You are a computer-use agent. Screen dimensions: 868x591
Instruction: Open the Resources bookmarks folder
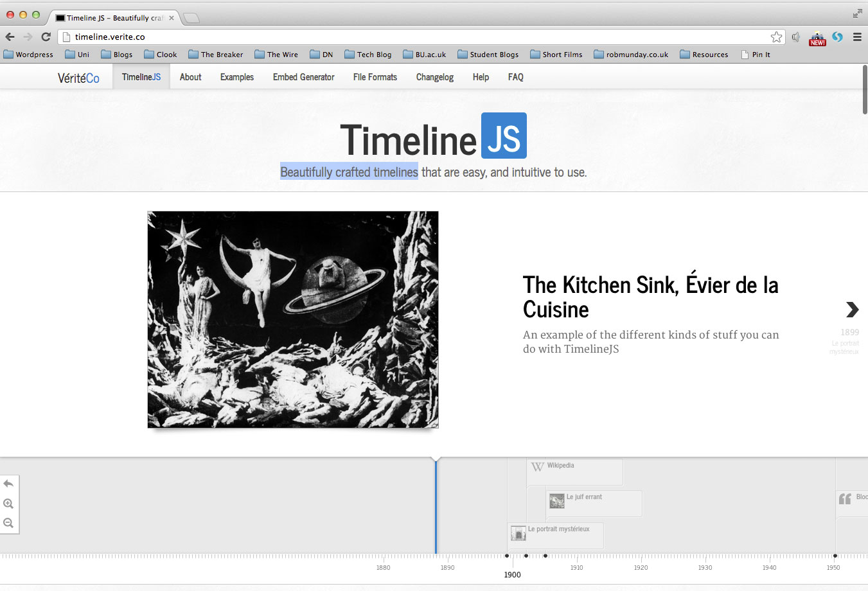pos(704,55)
